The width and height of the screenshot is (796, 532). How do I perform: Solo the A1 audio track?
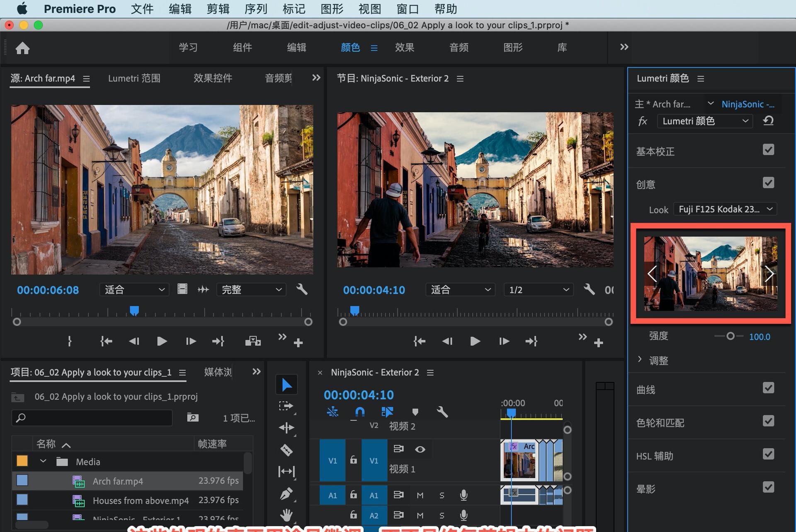442,495
